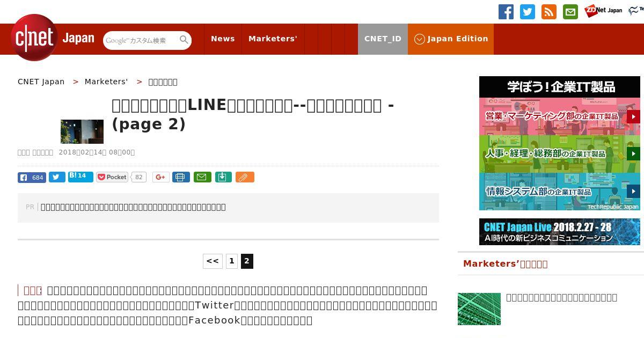Visit the ZDNet Japan logo link
The width and height of the screenshot is (644, 338).
click(603, 10)
